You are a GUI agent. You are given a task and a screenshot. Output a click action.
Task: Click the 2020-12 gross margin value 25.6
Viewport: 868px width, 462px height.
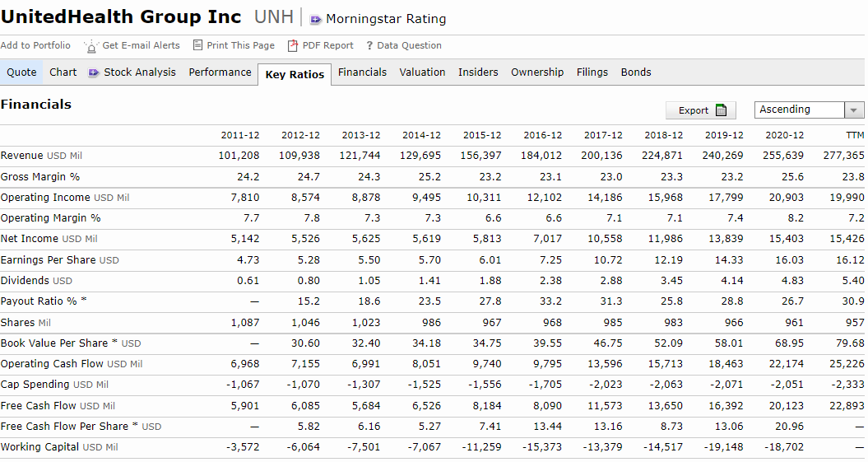pyautogui.click(x=792, y=177)
